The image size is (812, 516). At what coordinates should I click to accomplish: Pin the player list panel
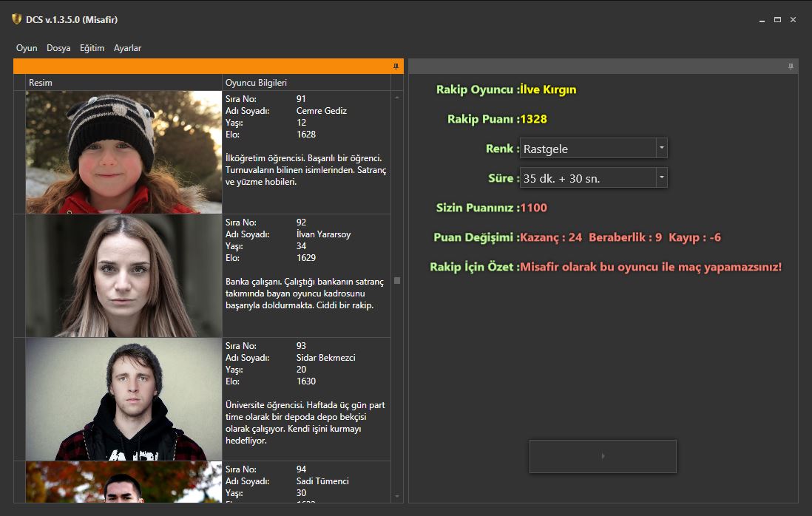click(x=396, y=67)
